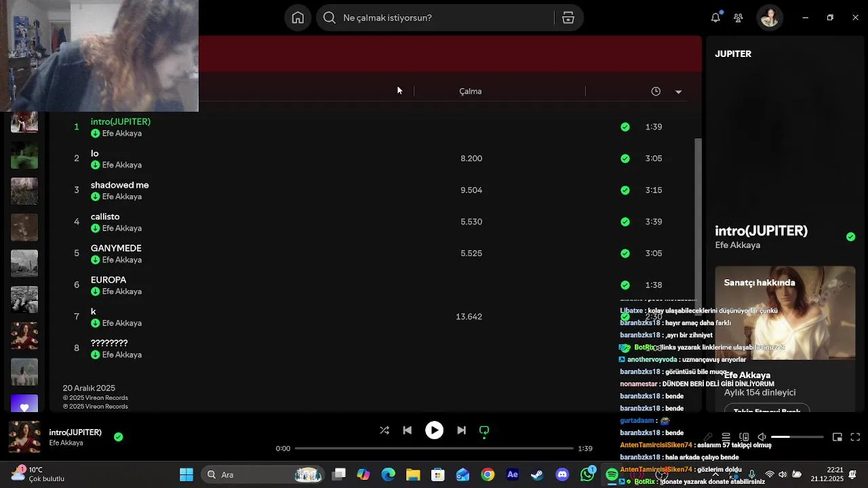Click intro(JUPITER) title in now playing bar
Screen dimensions: 868x488
pyautogui.click(x=75, y=432)
